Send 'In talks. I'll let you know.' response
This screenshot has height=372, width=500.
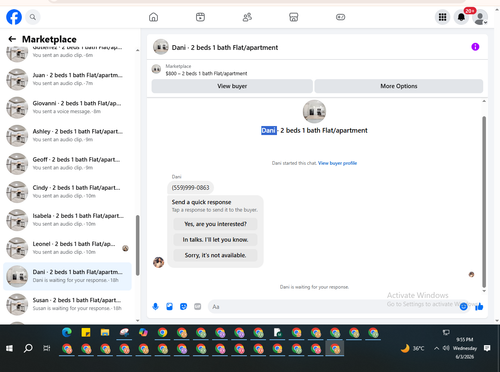(x=215, y=240)
